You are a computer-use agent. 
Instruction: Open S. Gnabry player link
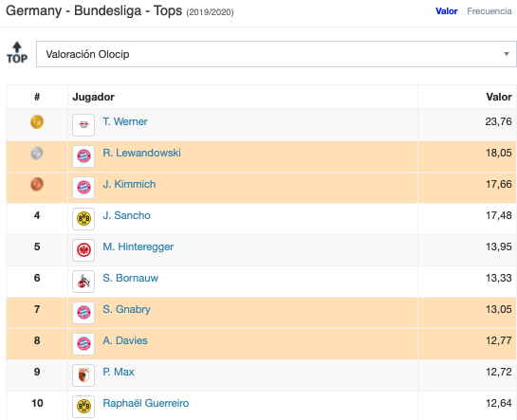coord(126,309)
